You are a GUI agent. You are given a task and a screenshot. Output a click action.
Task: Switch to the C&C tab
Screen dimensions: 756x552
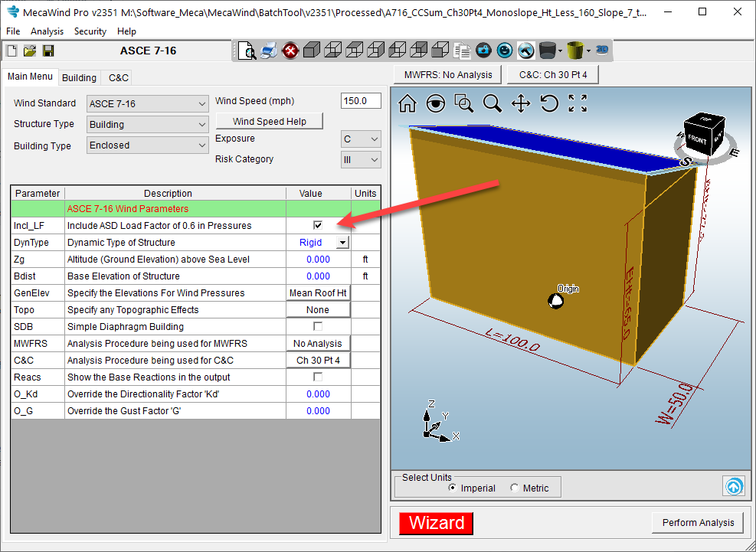coord(118,77)
